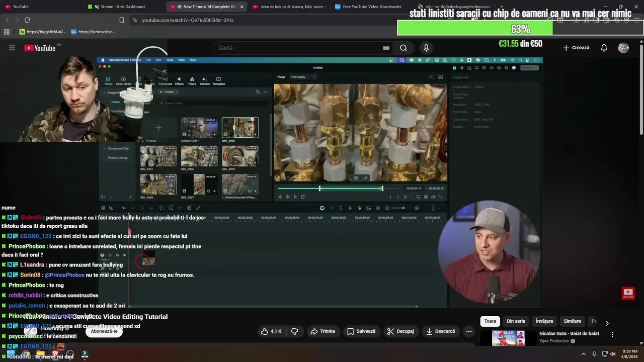
Task: Open Windows volume control
Action: point(613,354)
